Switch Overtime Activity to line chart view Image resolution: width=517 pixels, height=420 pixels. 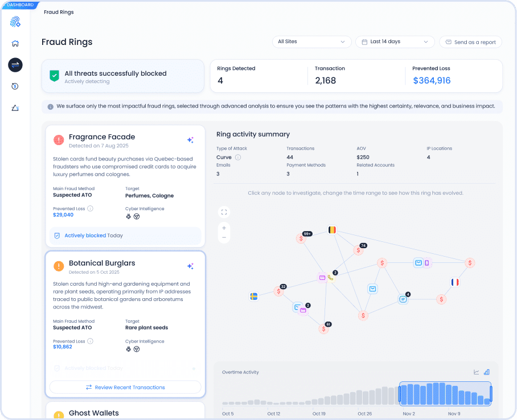tap(477, 372)
